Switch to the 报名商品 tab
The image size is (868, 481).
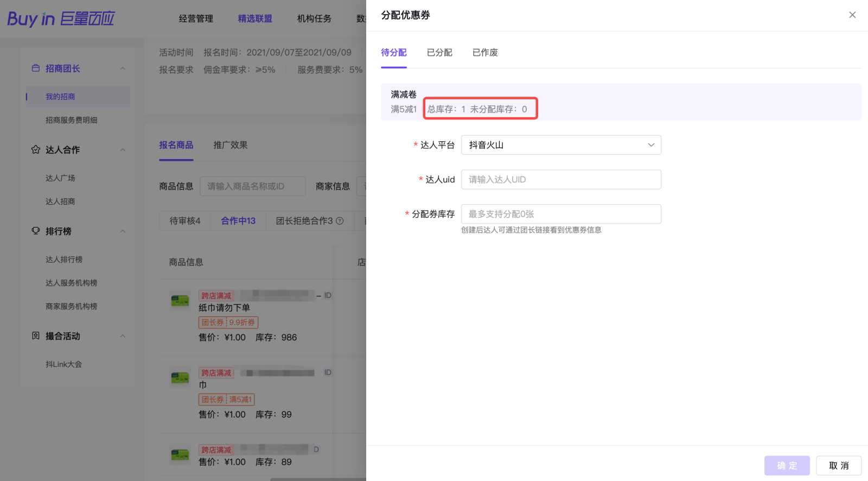pyautogui.click(x=176, y=145)
